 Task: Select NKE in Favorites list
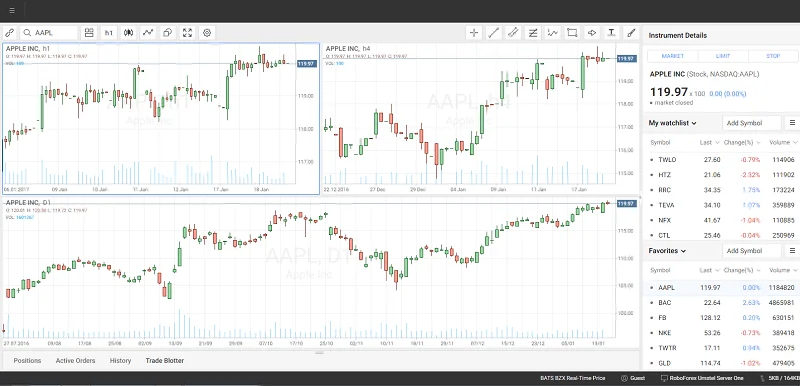click(722, 333)
